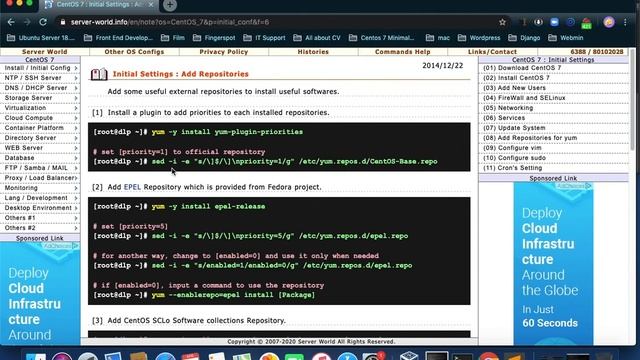Open (10) Configure sudo link
The height and width of the screenshot is (360, 640).
(514, 158)
